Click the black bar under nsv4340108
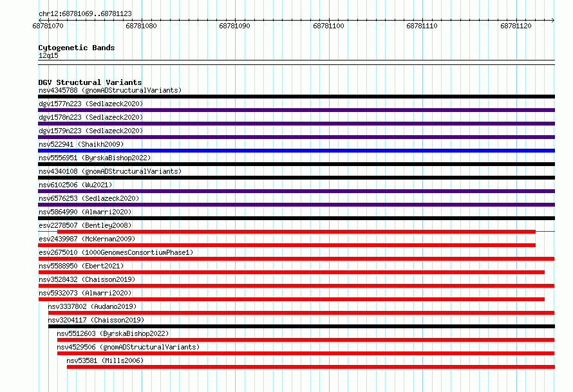573x392 pixels. coord(296,178)
